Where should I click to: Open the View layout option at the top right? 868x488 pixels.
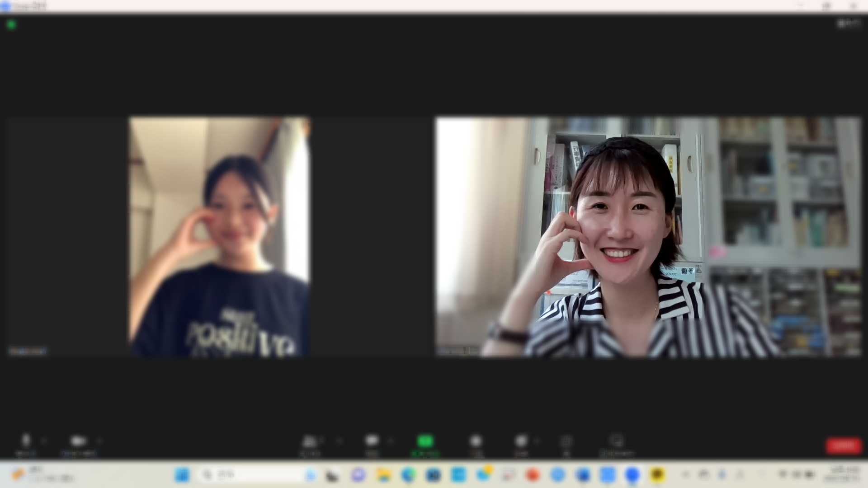[849, 23]
